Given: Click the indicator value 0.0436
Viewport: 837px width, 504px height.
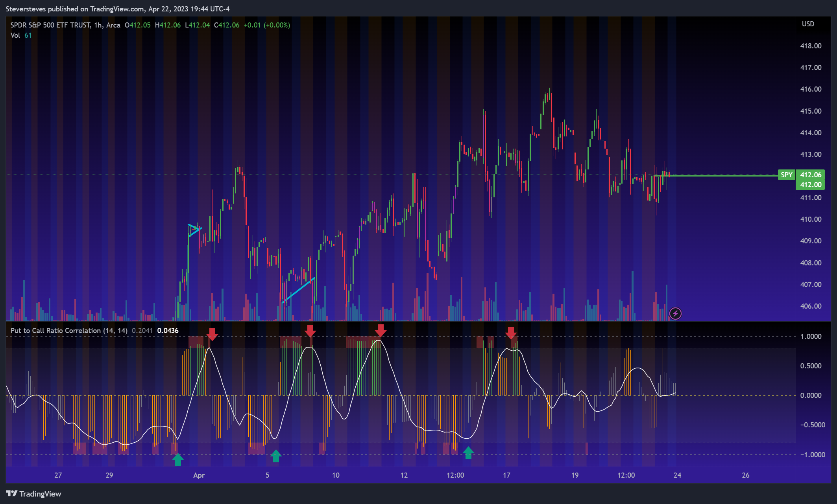Looking at the screenshot, I should pyautogui.click(x=168, y=331).
